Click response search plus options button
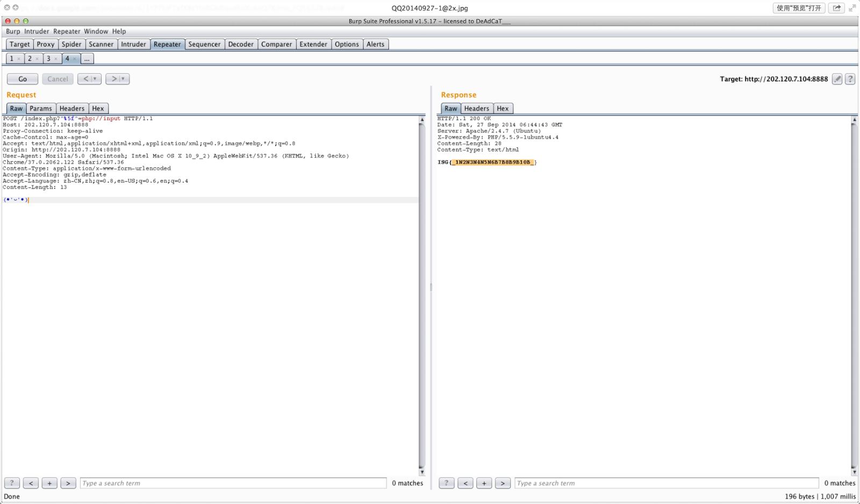This screenshot has height=504, width=860. (x=484, y=483)
